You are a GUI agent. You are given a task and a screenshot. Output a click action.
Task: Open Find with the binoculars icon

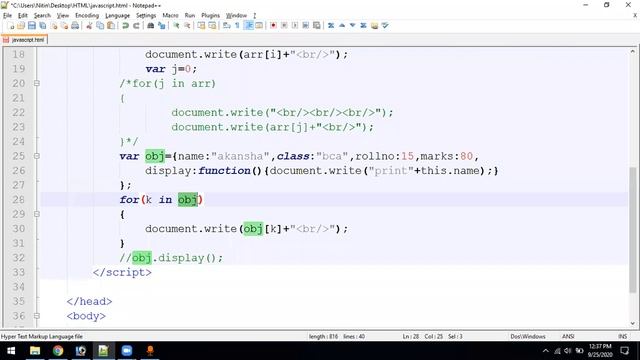pos(151,26)
